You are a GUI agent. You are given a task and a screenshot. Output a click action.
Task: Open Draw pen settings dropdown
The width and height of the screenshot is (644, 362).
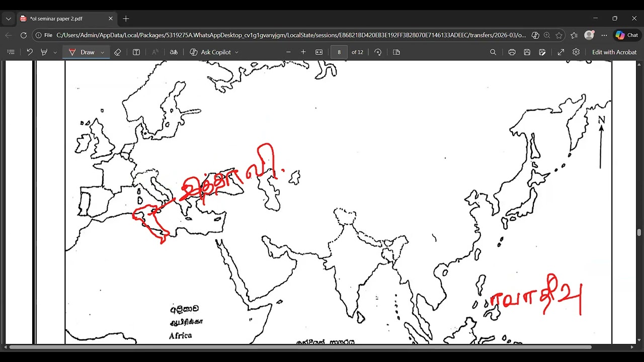click(x=103, y=52)
